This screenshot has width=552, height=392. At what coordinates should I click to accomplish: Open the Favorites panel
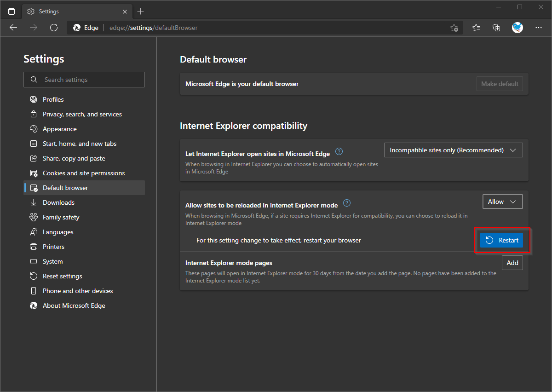coord(476,28)
